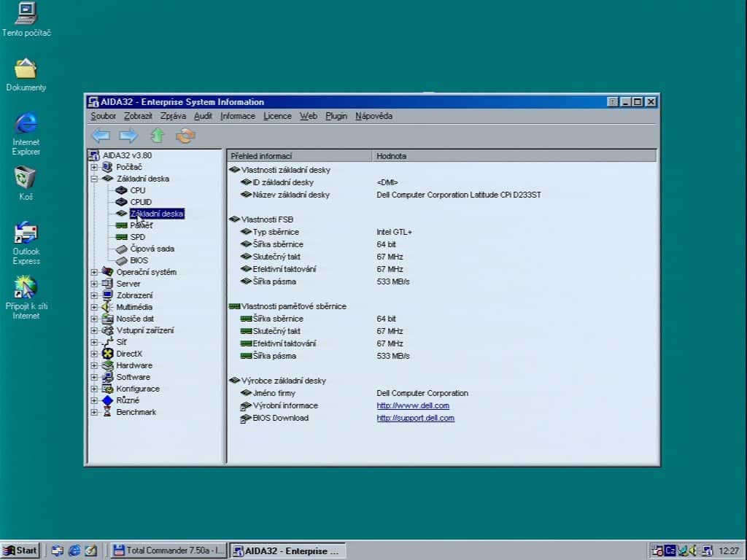
Task: Open the Web menu
Action: (x=309, y=116)
